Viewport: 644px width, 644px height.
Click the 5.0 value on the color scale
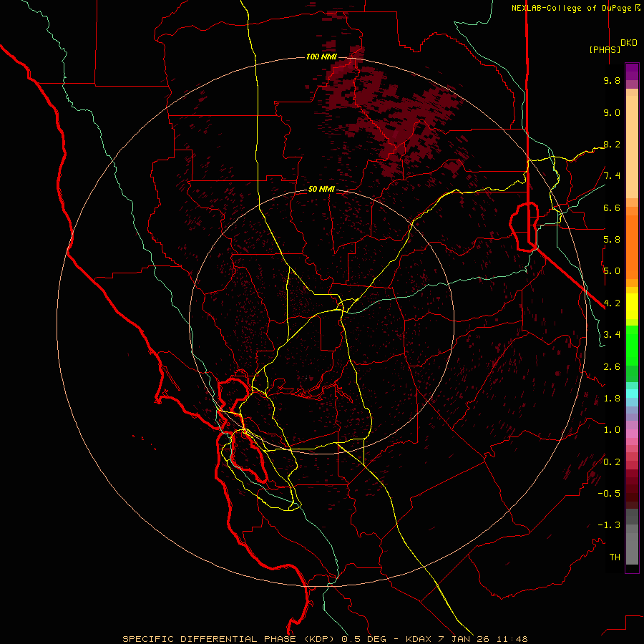(x=612, y=271)
